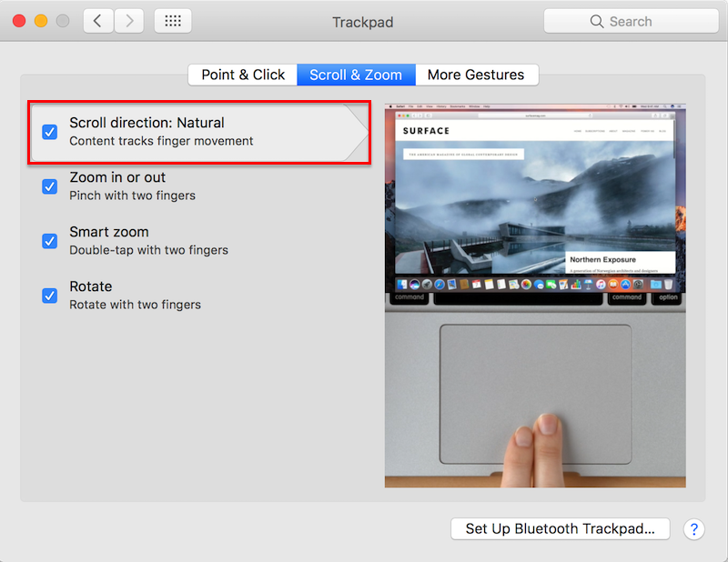728x562 pixels.
Task: Click Set Up Bluetooth Trackpad button
Action: [560, 528]
